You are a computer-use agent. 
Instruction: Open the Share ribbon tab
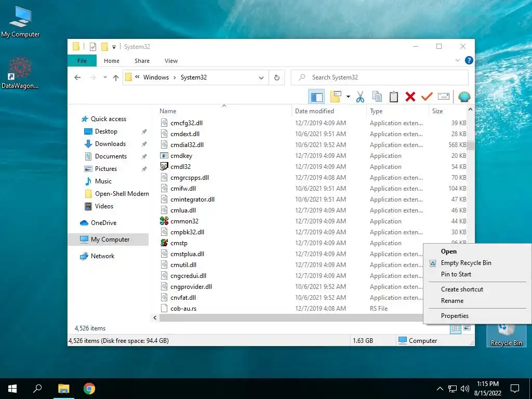pos(142,61)
